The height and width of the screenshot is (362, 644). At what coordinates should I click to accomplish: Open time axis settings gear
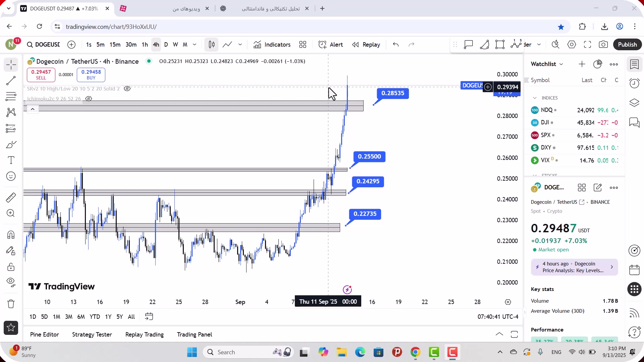508,302
